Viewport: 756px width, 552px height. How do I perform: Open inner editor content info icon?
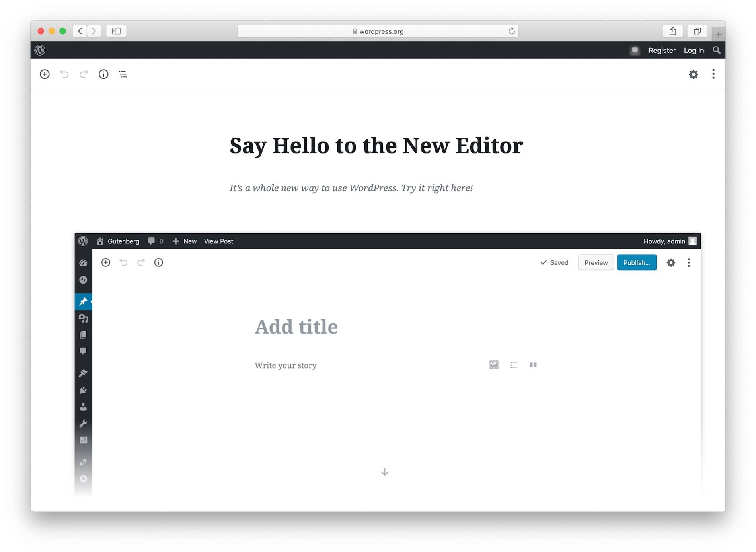click(x=158, y=262)
